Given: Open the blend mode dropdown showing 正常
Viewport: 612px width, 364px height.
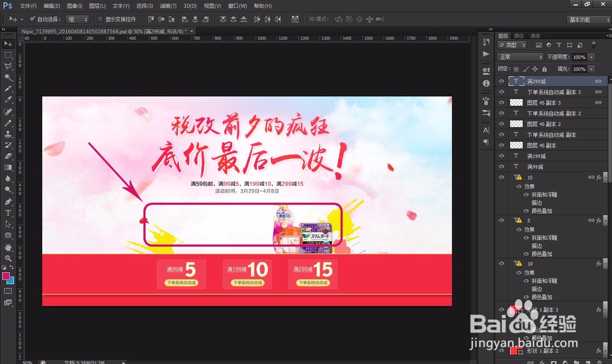Looking at the screenshot, I should click(x=520, y=57).
